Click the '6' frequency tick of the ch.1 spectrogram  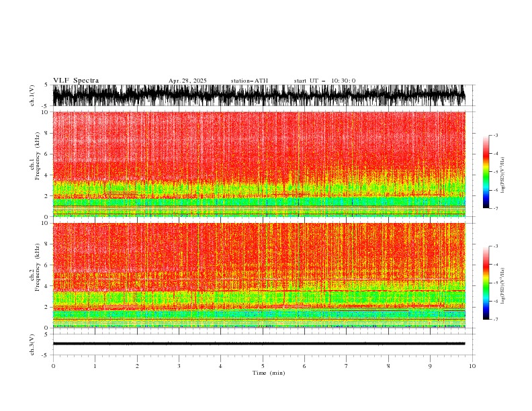[47, 154]
